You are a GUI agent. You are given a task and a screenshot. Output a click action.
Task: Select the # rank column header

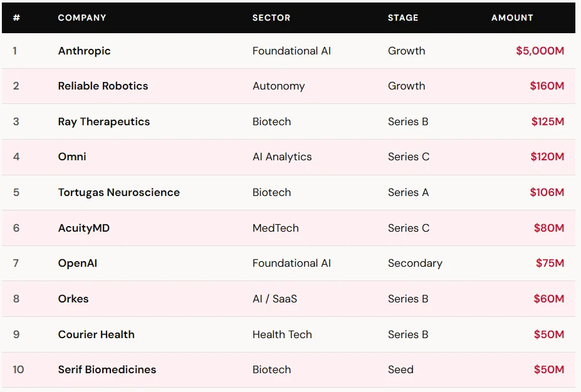pyautogui.click(x=16, y=18)
